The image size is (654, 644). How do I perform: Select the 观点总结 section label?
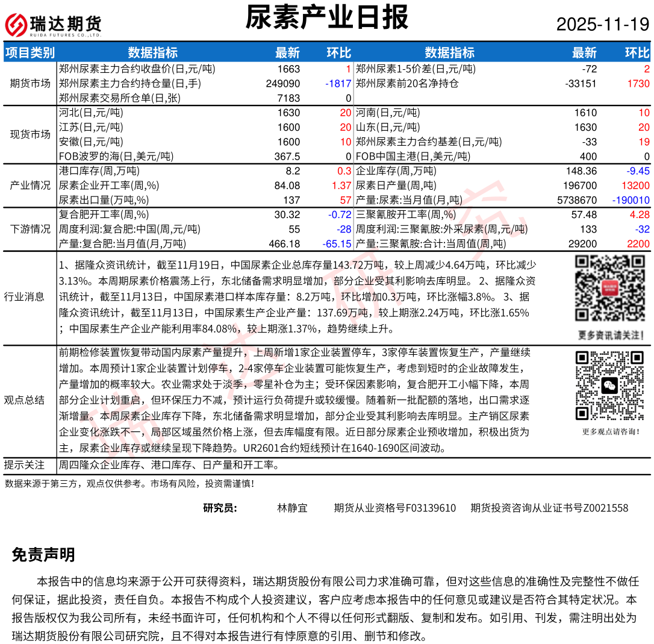[24, 401]
